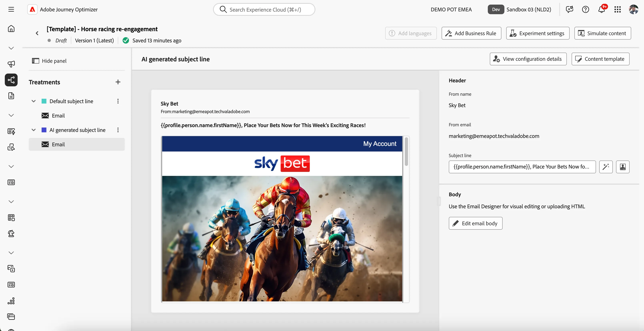
Task: Click Edit email body button
Action: [475, 223]
